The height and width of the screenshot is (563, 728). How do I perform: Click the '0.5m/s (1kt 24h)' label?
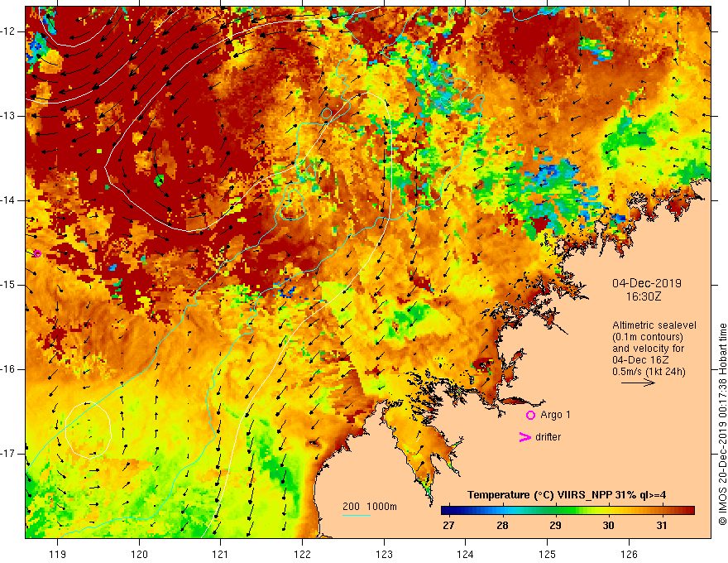649,372
